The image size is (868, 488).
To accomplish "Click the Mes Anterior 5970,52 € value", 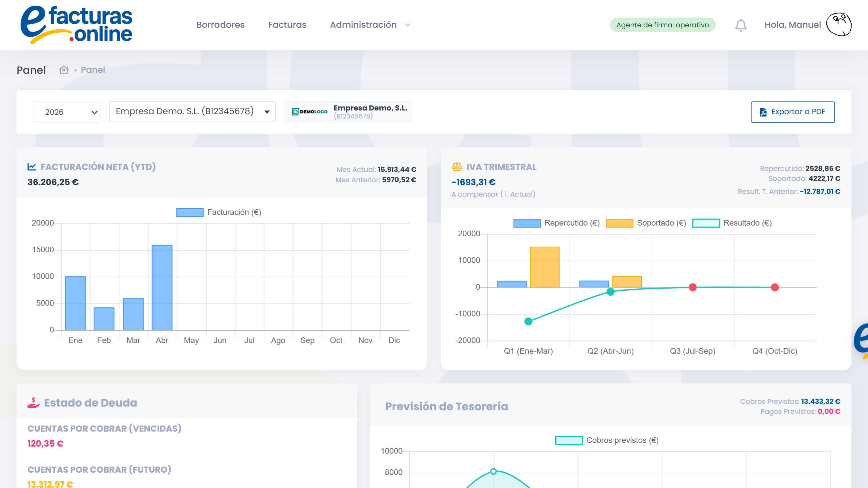I will pyautogui.click(x=399, y=180).
